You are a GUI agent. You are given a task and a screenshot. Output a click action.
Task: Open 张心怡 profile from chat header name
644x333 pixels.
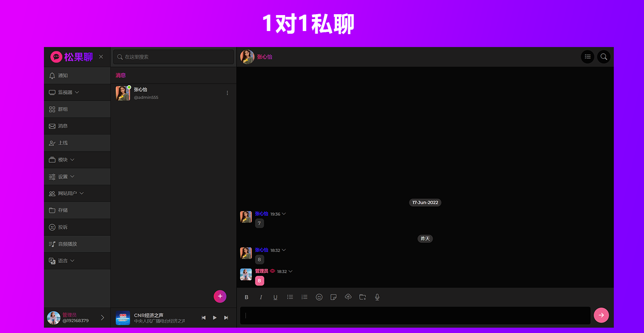click(x=264, y=57)
